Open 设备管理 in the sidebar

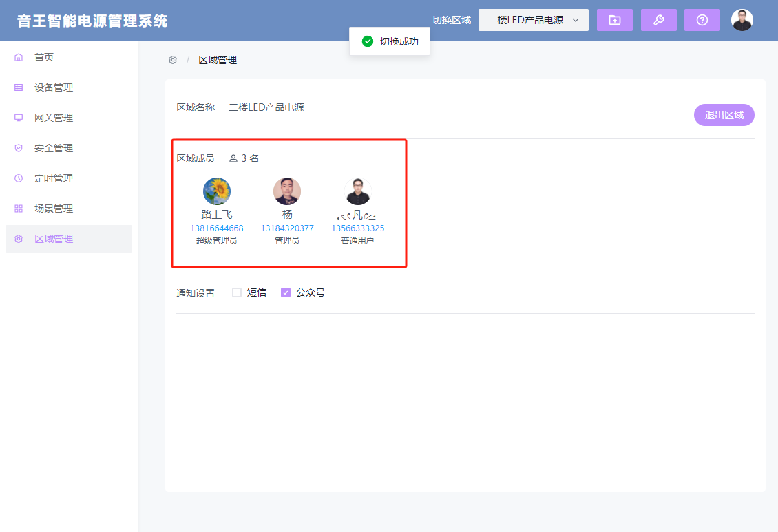point(54,87)
